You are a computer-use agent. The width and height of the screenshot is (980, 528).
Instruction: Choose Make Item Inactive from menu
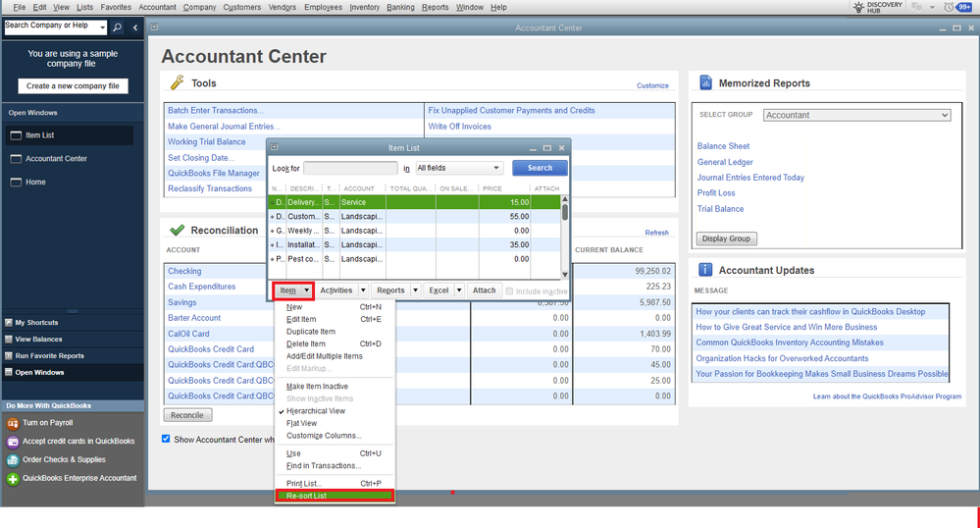pyautogui.click(x=317, y=387)
